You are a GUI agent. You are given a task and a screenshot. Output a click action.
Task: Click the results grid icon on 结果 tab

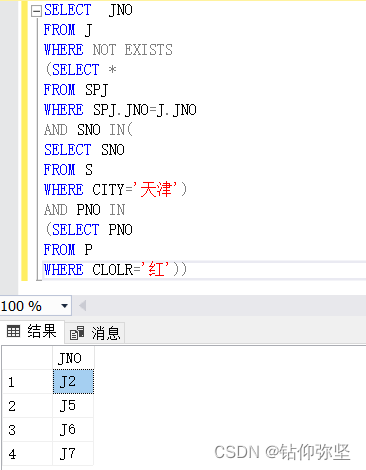coord(14,331)
